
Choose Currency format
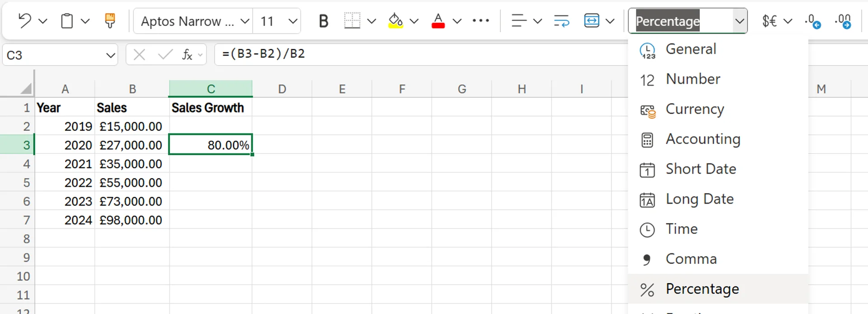718,109
